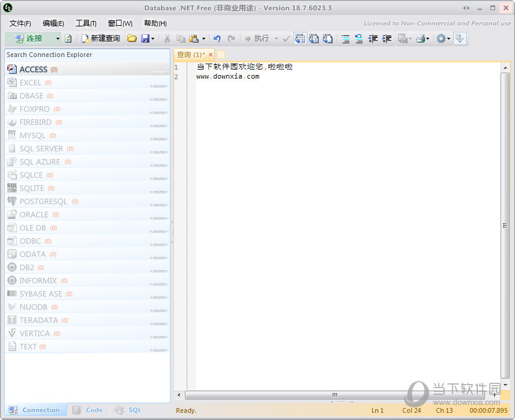
Task: Click the cut scissors icon
Action: click(x=167, y=39)
